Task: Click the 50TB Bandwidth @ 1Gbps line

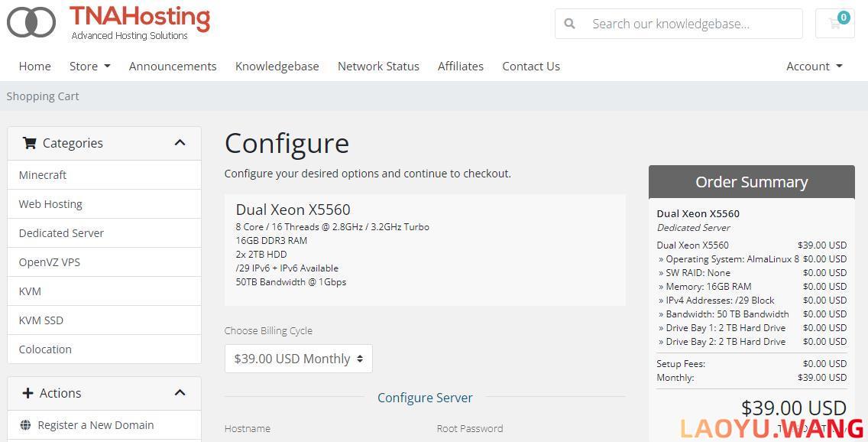Action: (x=290, y=282)
